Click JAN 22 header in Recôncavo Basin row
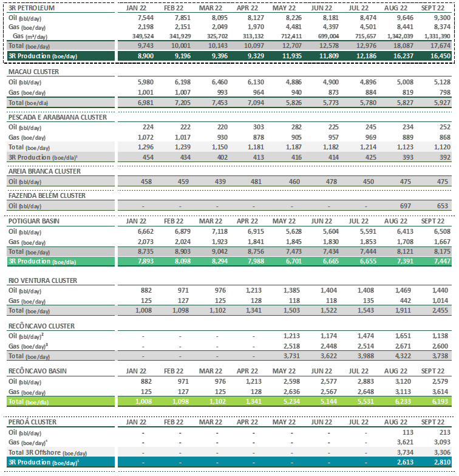 pyautogui.click(x=136, y=372)
